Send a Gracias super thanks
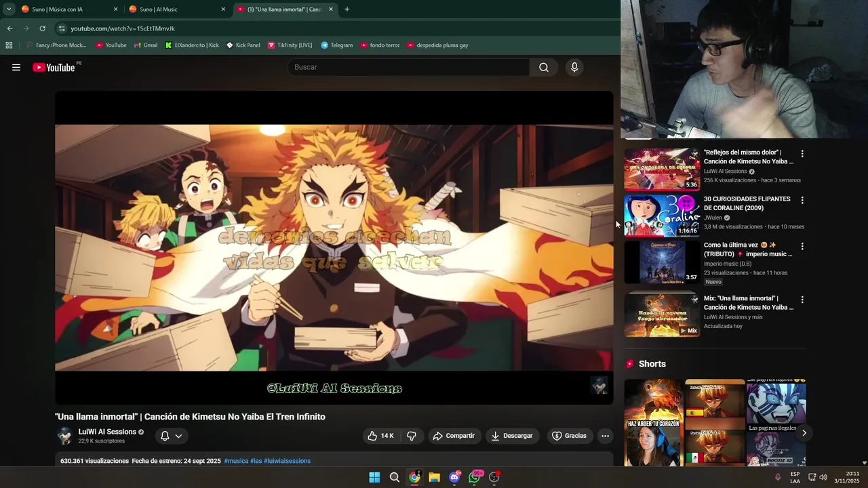 tap(569, 436)
